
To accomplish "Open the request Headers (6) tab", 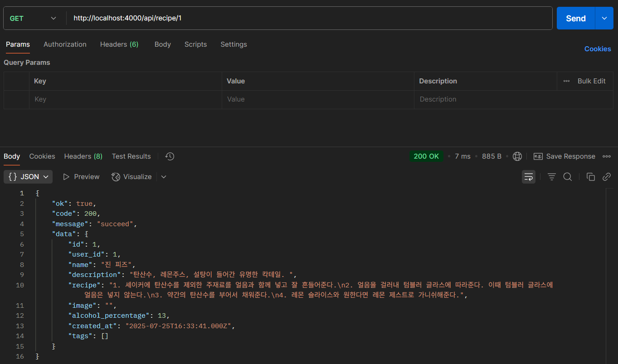I will 119,44.
